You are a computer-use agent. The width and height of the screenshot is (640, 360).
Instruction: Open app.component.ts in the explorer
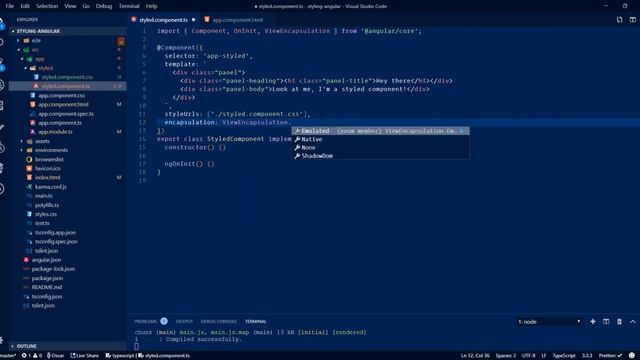[60, 123]
